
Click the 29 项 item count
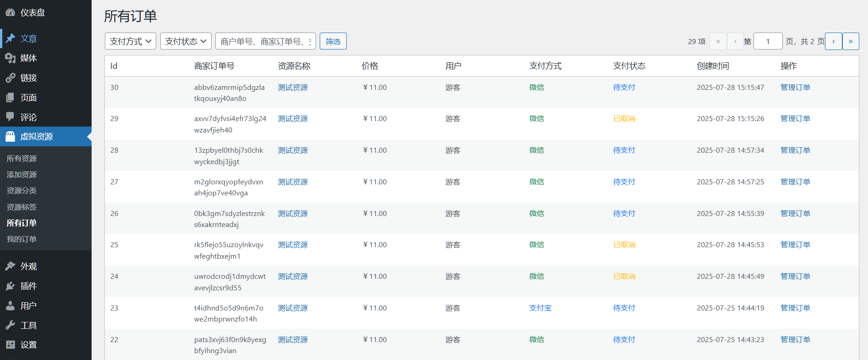coord(697,41)
